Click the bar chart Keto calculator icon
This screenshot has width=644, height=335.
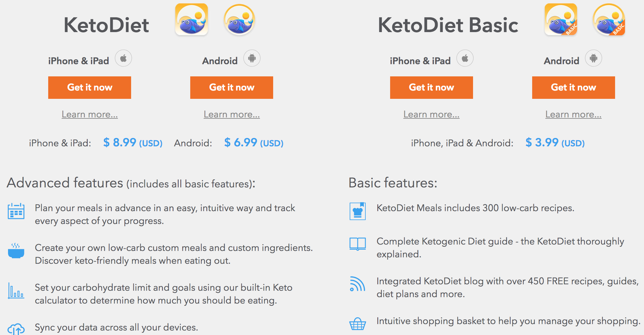pyautogui.click(x=16, y=291)
